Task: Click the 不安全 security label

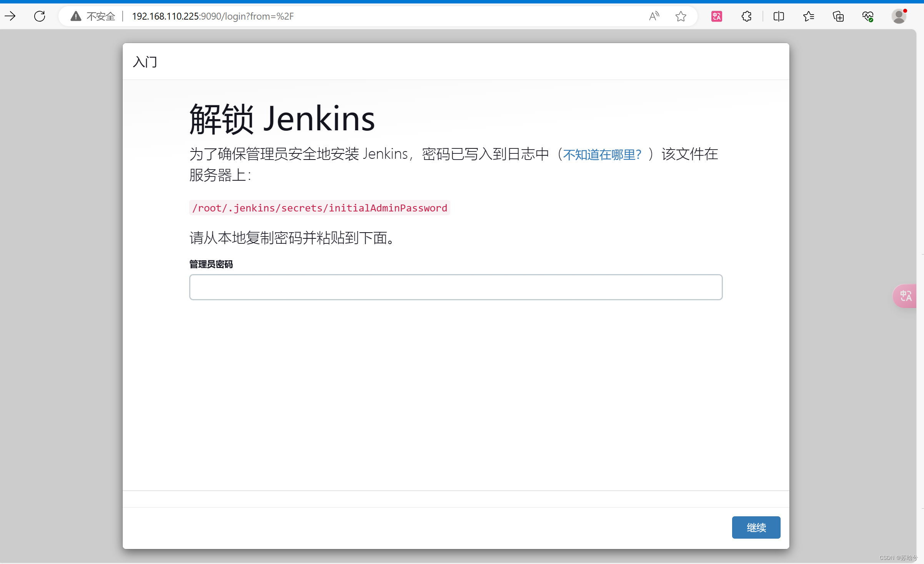Action: [x=101, y=16]
